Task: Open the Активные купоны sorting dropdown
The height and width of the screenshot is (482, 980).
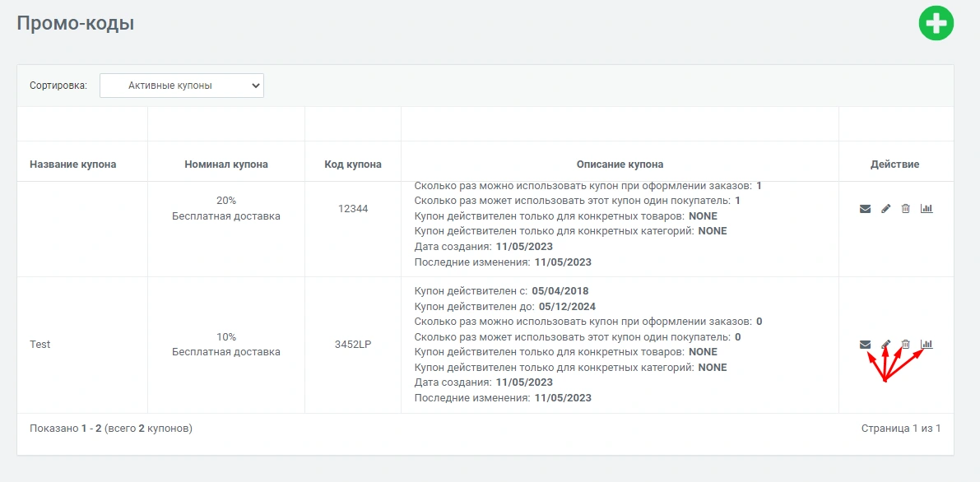Action: [181, 86]
